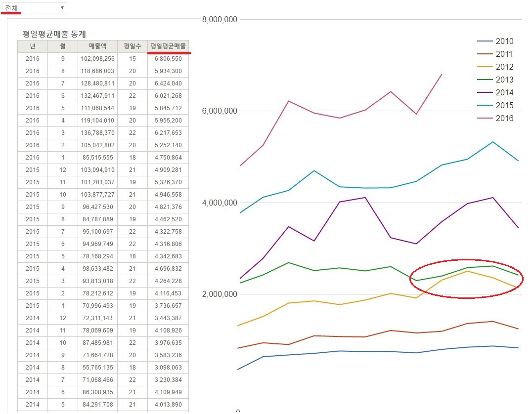
Task: Click average cell 6,806,550
Action: [x=168, y=59]
